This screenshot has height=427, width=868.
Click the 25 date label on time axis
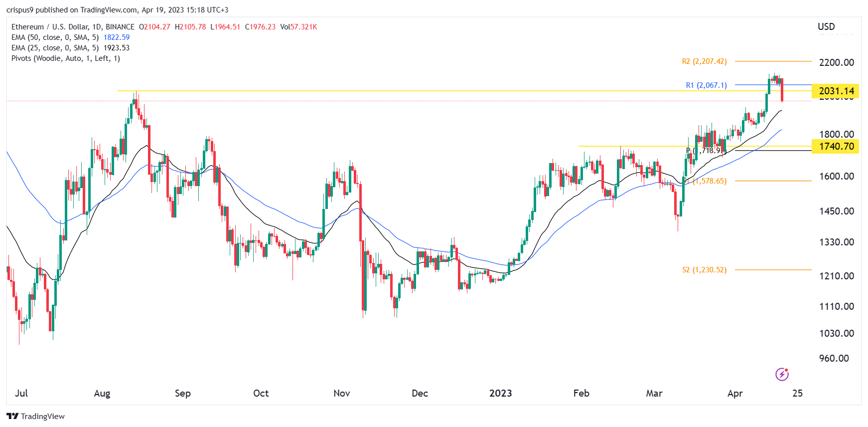(x=798, y=393)
